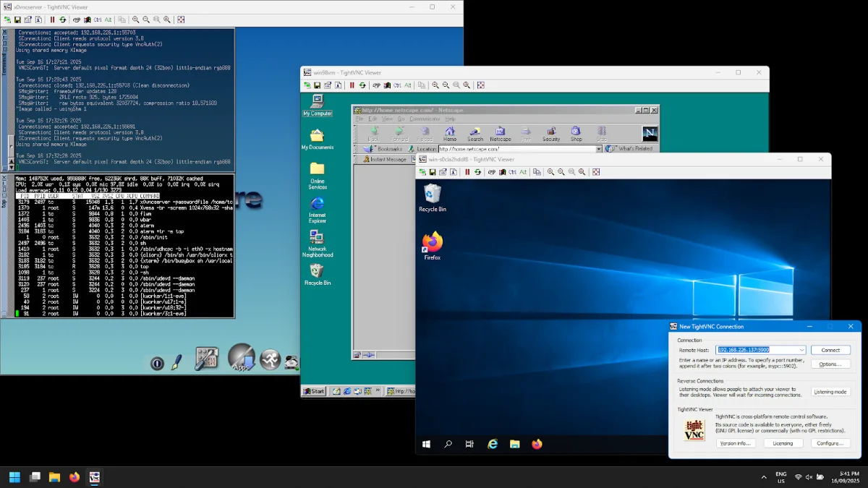Open Go menu in Netscape
The height and width of the screenshot is (488, 868).
coord(400,119)
